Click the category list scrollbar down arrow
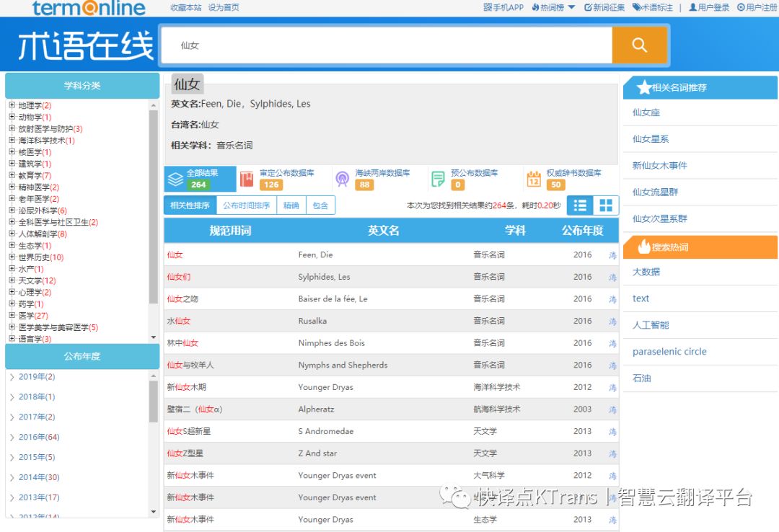The width and height of the screenshot is (779, 532). tap(154, 337)
